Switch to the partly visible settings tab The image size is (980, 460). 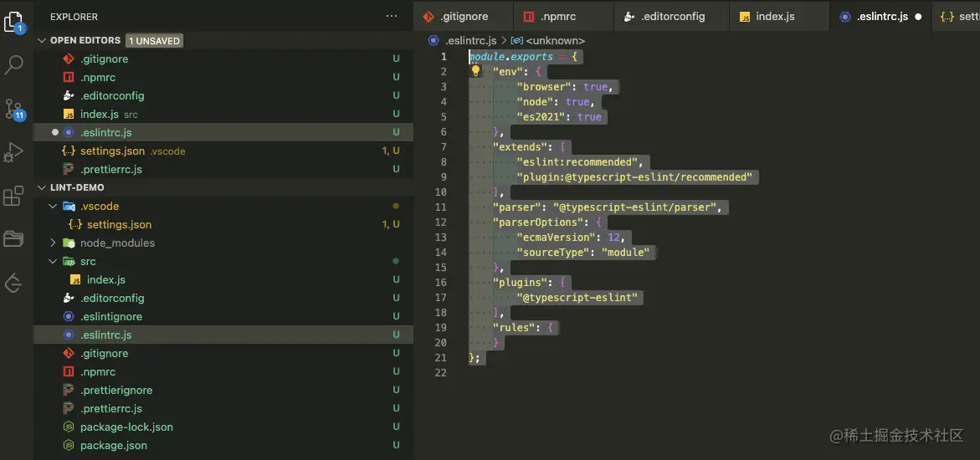pos(957,17)
